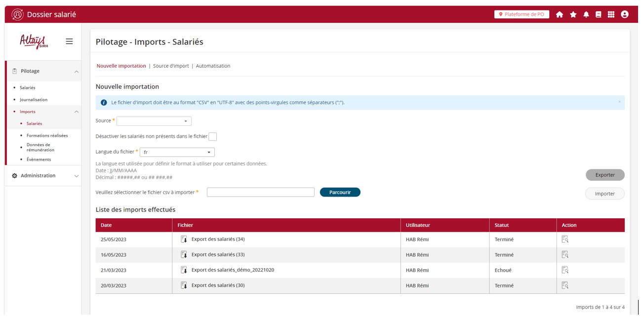Download the Export des salariés (33) file
Screen dimensions: 644x327
coord(184,255)
